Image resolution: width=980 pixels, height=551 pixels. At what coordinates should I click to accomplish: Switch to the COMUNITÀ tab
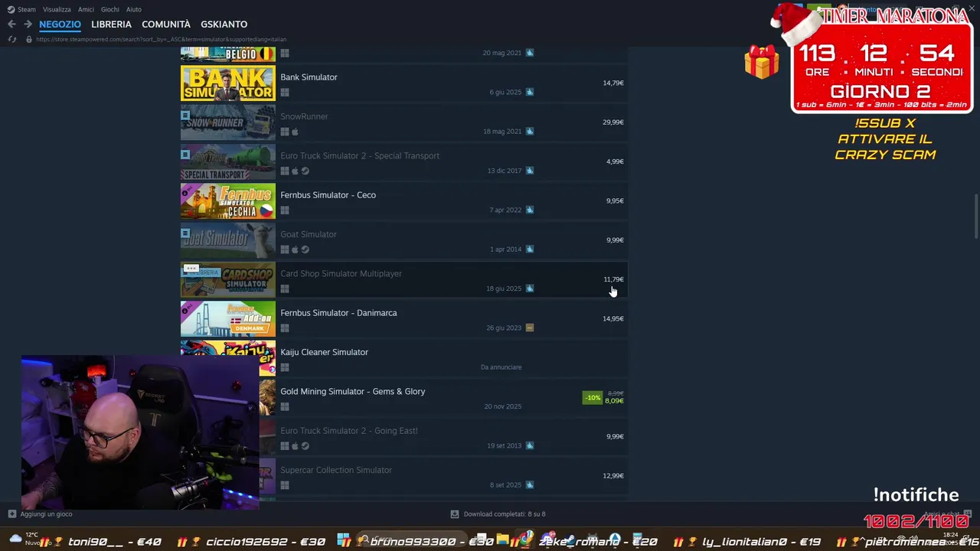(166, 24)
